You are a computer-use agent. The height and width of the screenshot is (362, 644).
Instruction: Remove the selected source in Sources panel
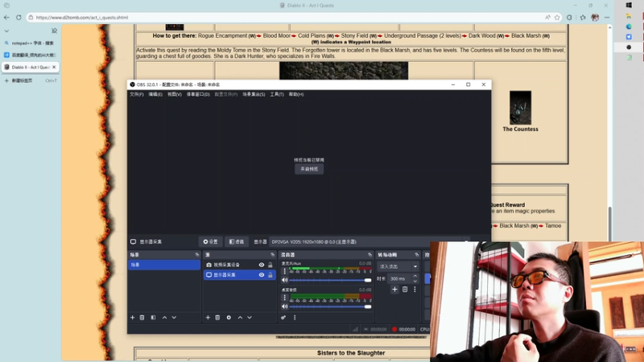tap(217, 317)
